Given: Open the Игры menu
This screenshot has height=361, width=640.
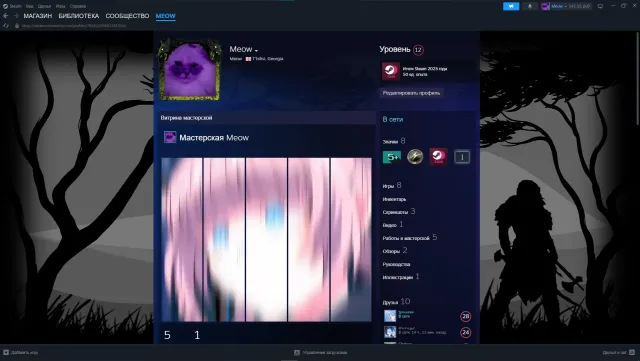Looking at the screenshot, I should 60,6.
